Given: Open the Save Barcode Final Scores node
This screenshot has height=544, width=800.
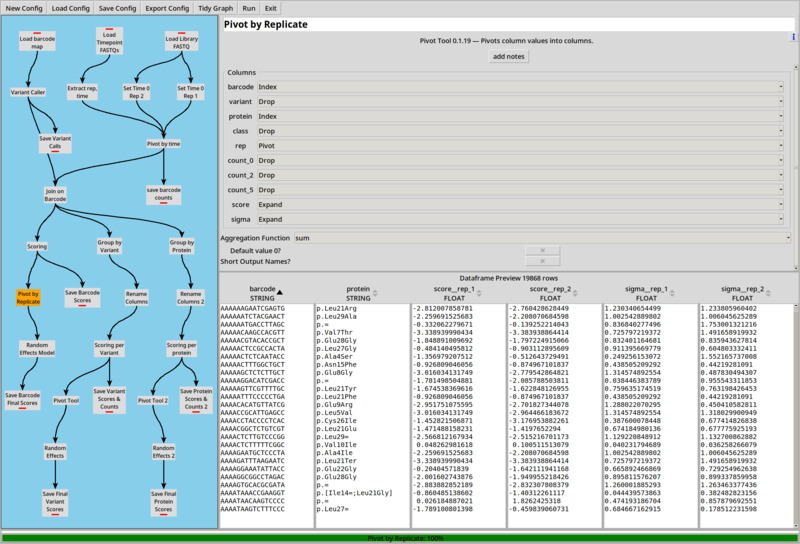Looking at the screenshot, I should coord(22,400).
